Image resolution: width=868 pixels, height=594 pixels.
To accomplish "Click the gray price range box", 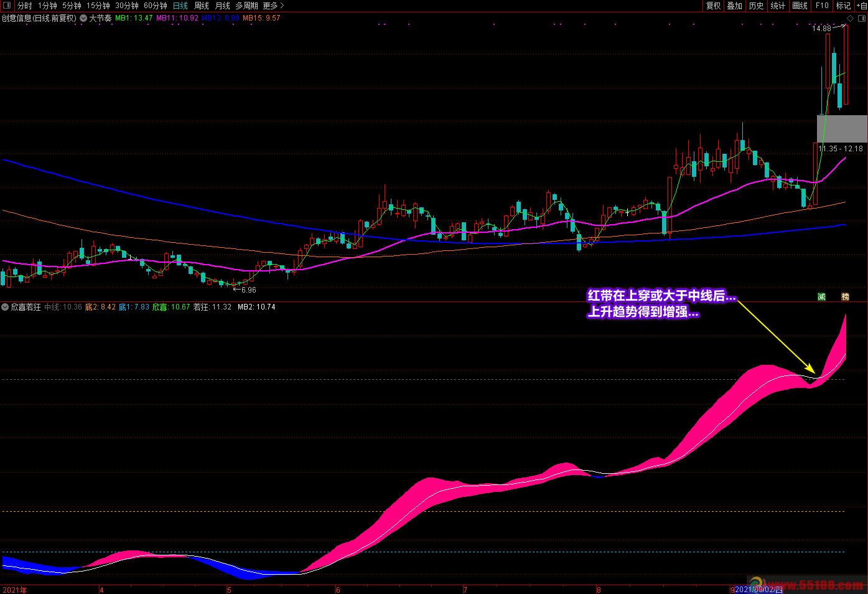I will (842, 128).
